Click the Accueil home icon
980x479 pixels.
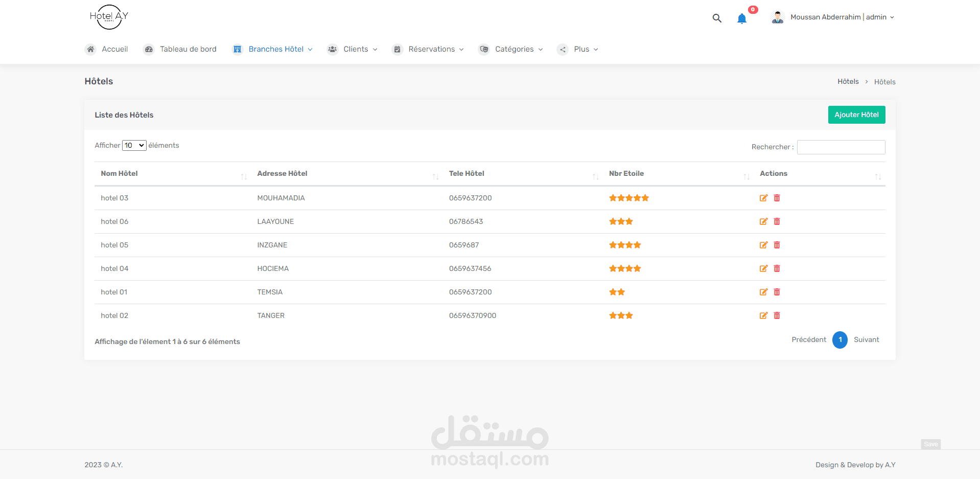click(90, 50)
